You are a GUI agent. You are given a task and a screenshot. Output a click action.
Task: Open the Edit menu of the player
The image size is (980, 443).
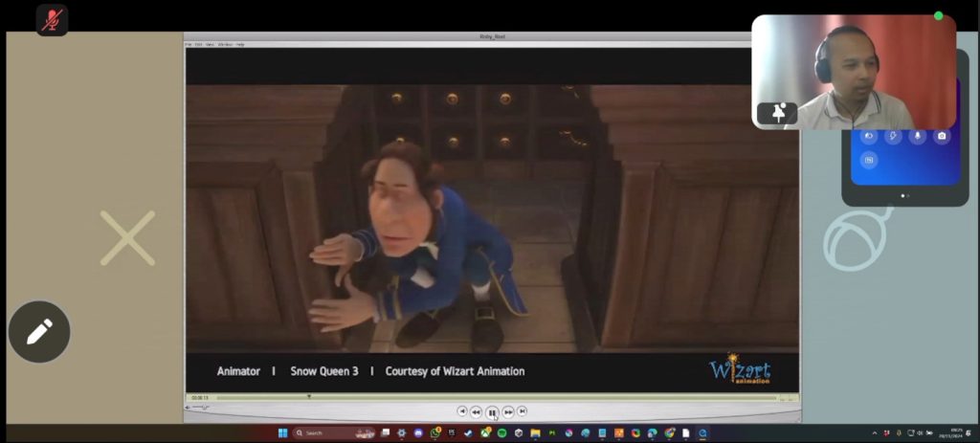click(198, 44)
